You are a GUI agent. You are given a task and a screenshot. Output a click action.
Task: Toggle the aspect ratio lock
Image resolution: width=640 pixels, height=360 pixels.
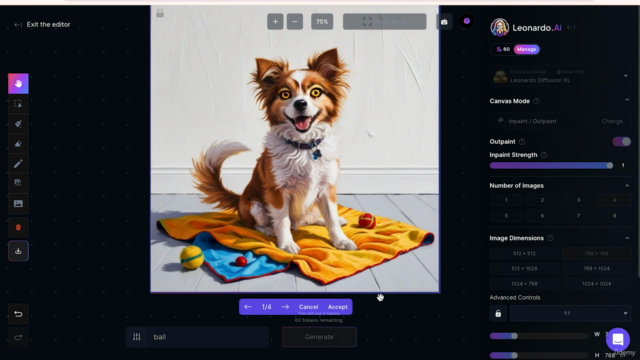tap(498, 313)
